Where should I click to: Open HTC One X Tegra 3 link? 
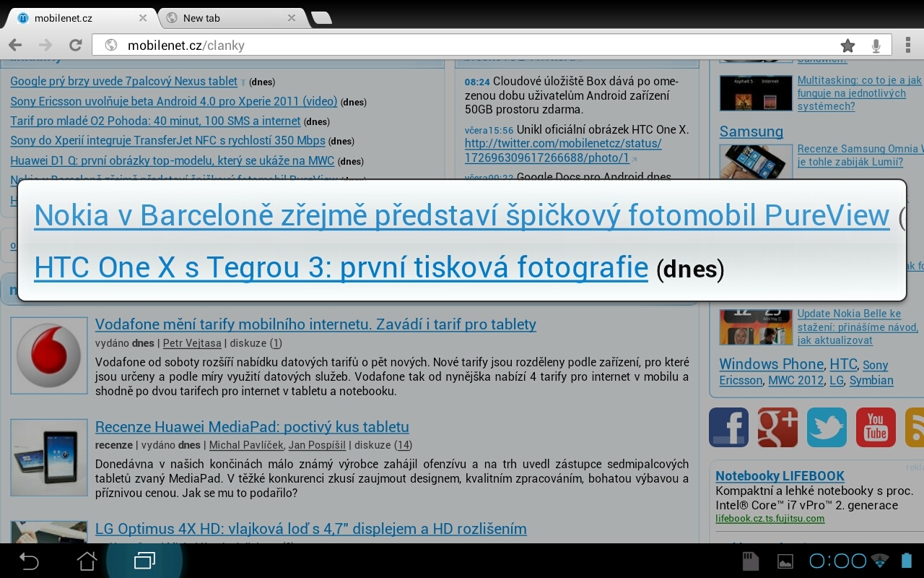[x=341, y=268]
